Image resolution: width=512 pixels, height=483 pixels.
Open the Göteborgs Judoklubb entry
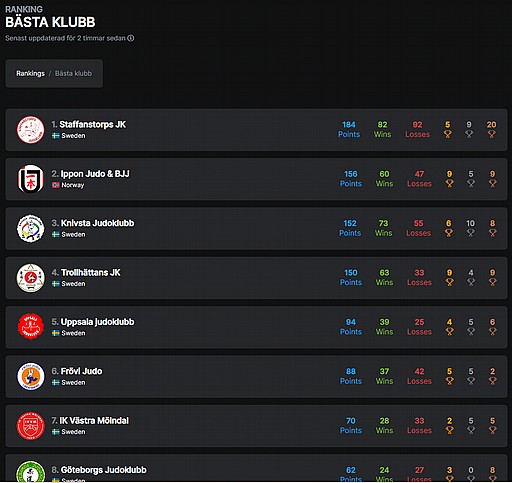click(256, 468)
